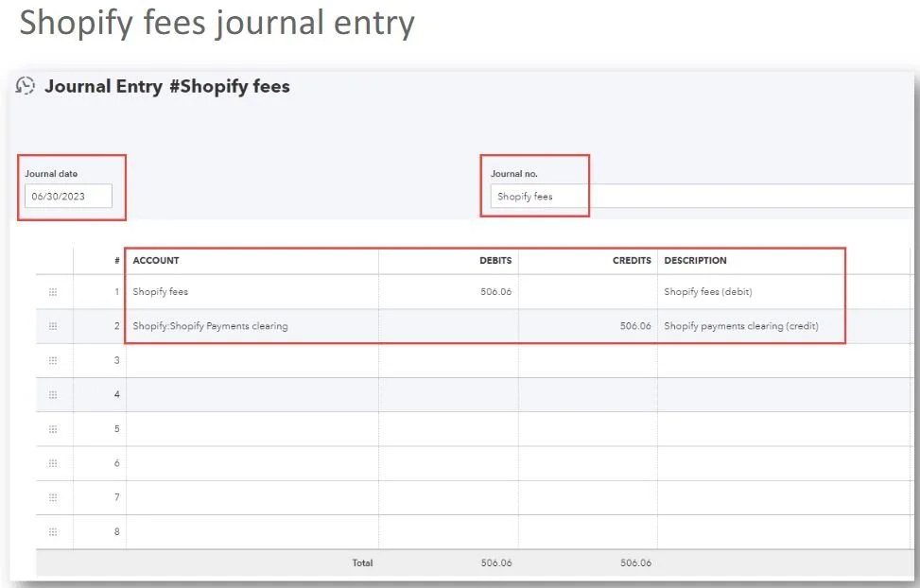Click the 'Total' label in the footer row
920x588 pixels.
coord(362,562)
